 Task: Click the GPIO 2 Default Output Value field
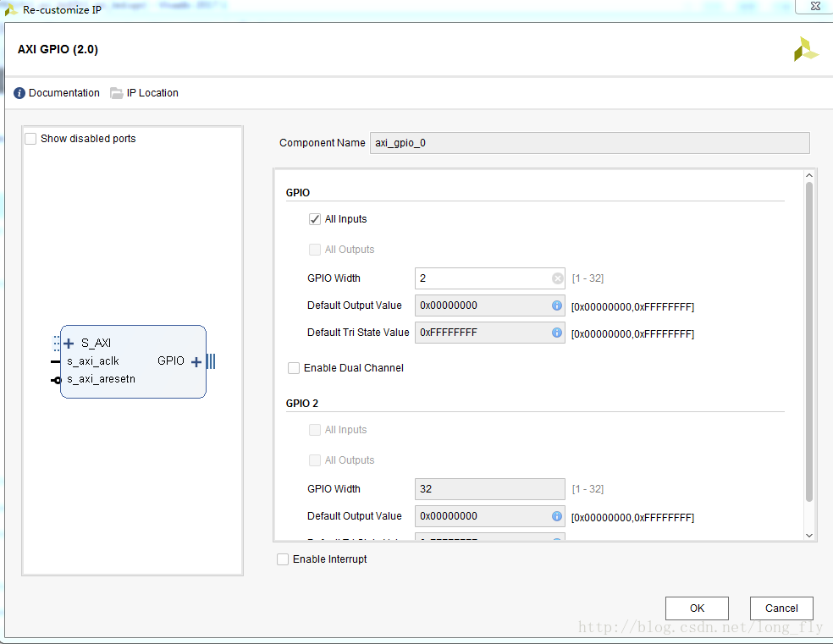pos(489,516)
